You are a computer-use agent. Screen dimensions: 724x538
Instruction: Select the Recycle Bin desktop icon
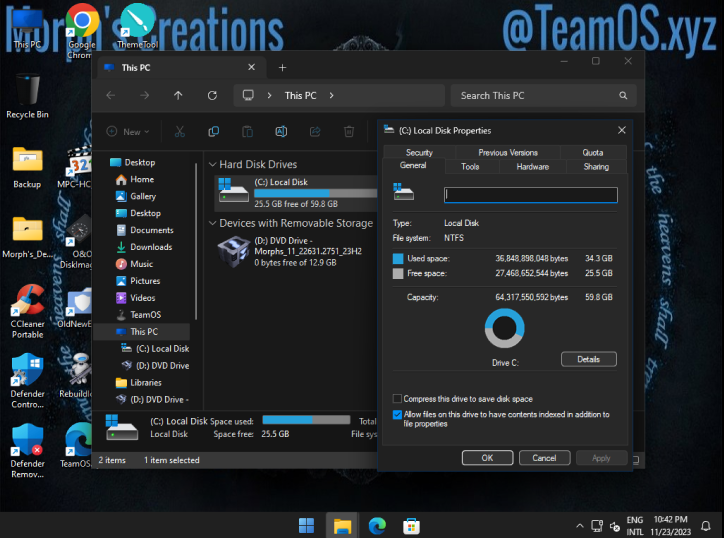pos(27,96)
